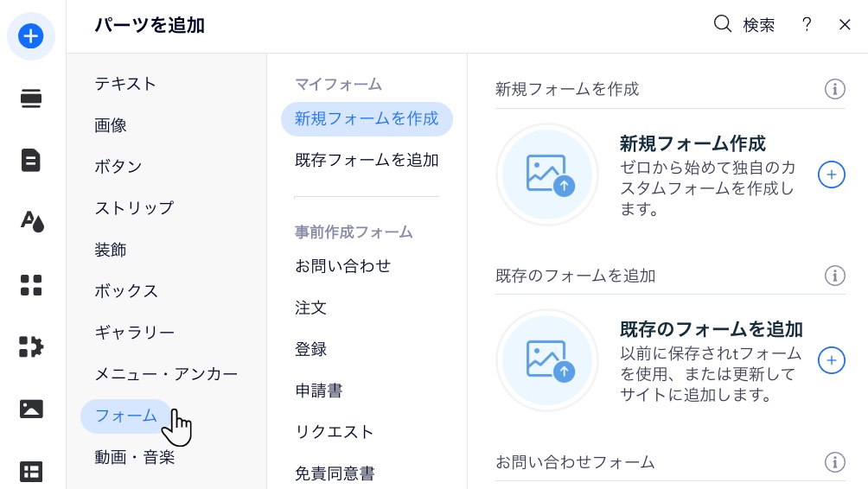Select the ギャラリー category

click(135, 333)
